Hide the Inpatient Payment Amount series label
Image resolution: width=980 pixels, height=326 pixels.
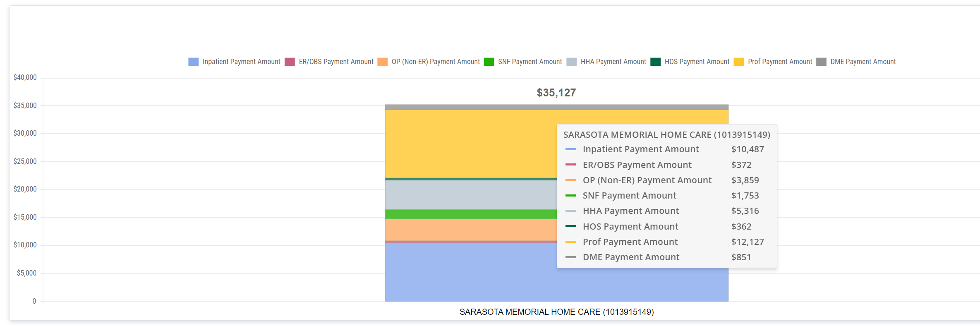click(241, 62)
